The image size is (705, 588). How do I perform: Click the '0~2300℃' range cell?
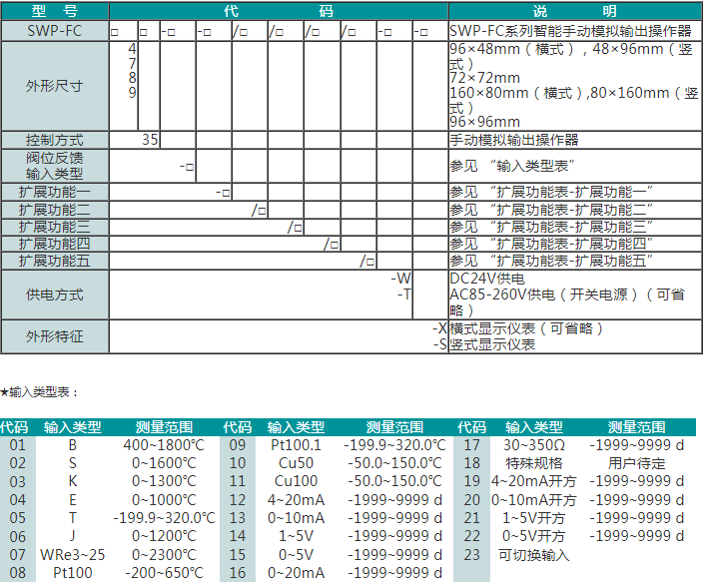(164, 555)
